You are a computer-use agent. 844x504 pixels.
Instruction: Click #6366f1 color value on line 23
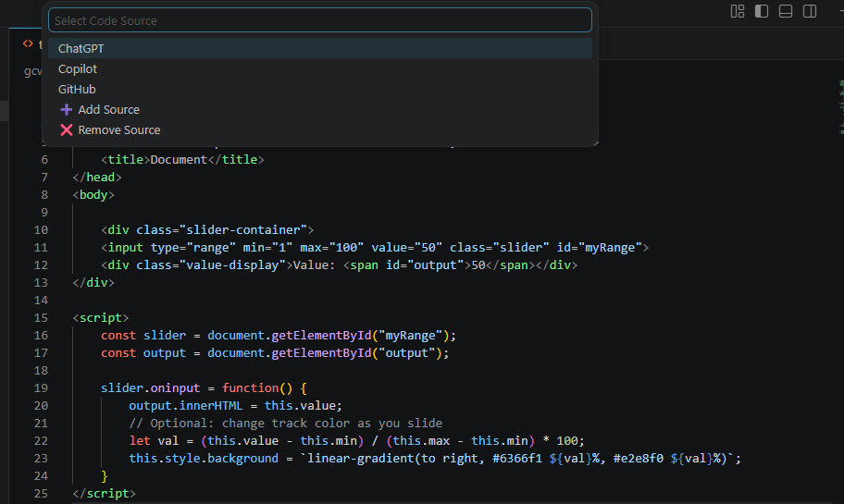point(517,459)
